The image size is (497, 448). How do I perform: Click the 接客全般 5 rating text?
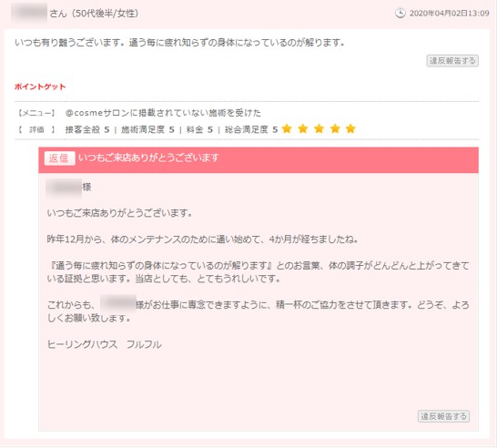(87, 129)
